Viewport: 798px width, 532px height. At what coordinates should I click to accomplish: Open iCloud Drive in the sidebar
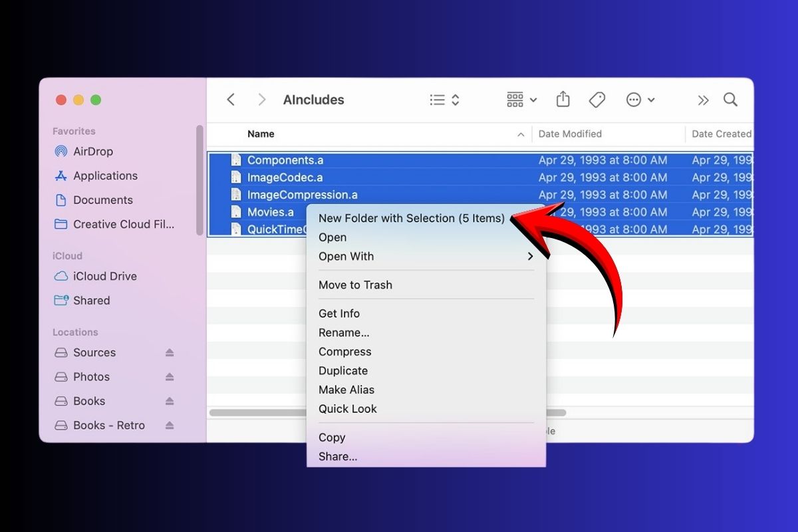104,276
